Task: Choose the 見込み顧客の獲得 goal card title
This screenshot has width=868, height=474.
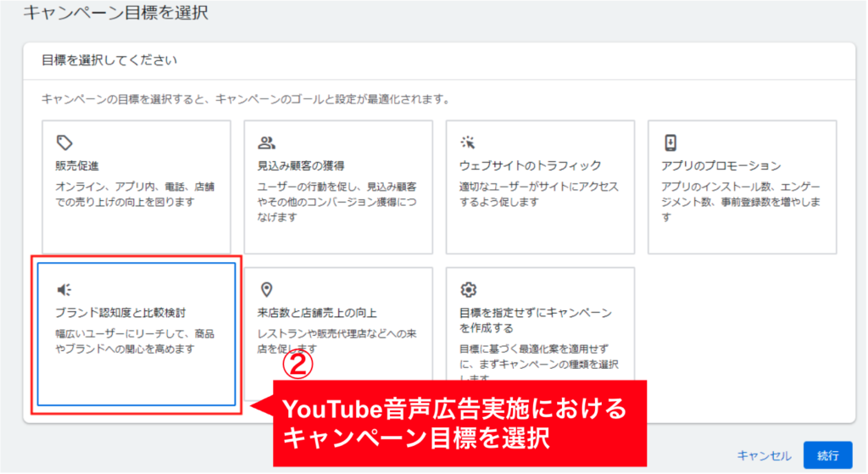Action: (x=300, y=166)
